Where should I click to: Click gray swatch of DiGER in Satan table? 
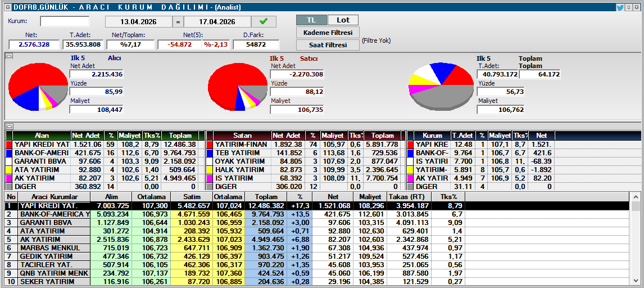(x=210, y=187)
